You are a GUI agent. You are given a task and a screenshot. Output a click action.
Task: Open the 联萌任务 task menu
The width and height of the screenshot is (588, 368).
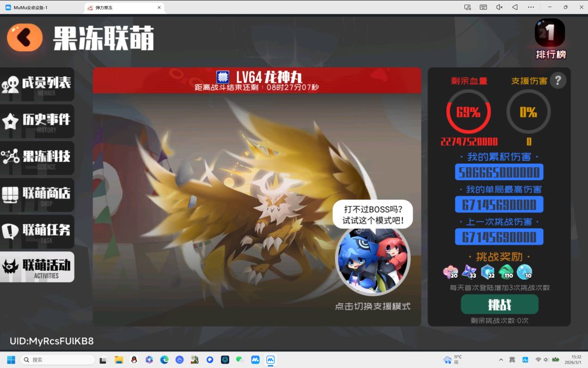tap(37, 232)
